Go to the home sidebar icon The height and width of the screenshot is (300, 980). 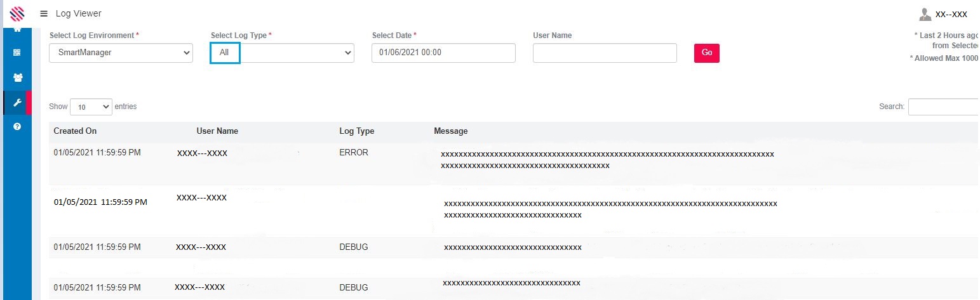click(17, 29)
